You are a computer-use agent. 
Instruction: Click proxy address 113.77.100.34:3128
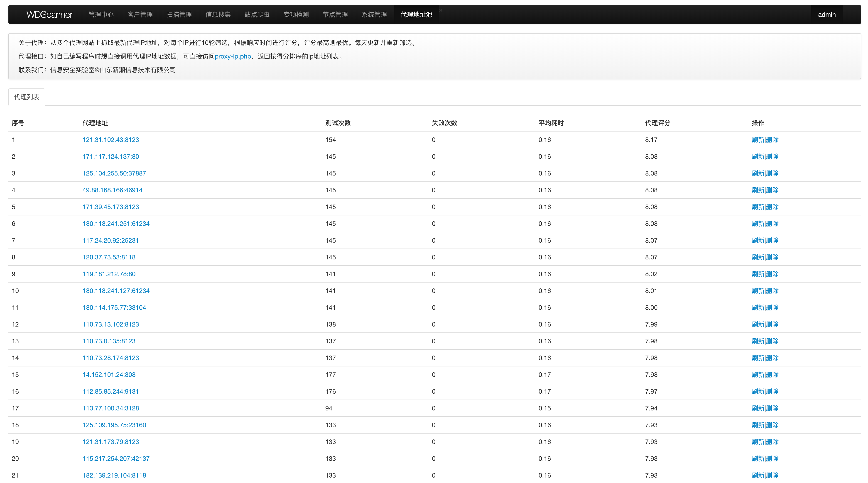tap(110, 408)
